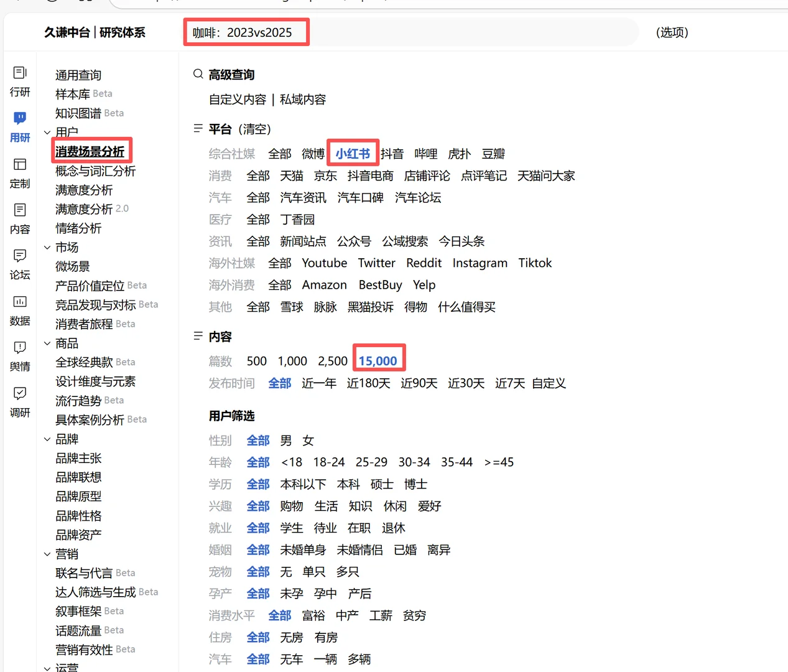This screenshot has height=672, width=788.
Task: Toggle the 运营 tree section
Action: (47, 668)
